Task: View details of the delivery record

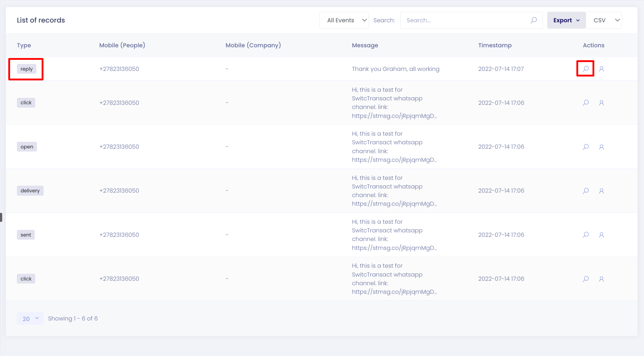Action: click(x=586, y=191)
